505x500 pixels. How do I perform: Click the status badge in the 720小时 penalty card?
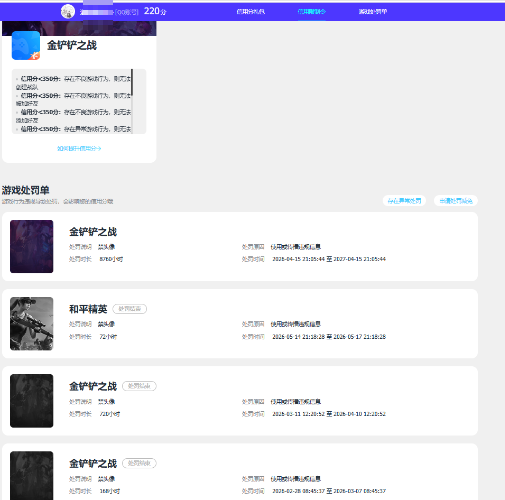click(139, 386)
